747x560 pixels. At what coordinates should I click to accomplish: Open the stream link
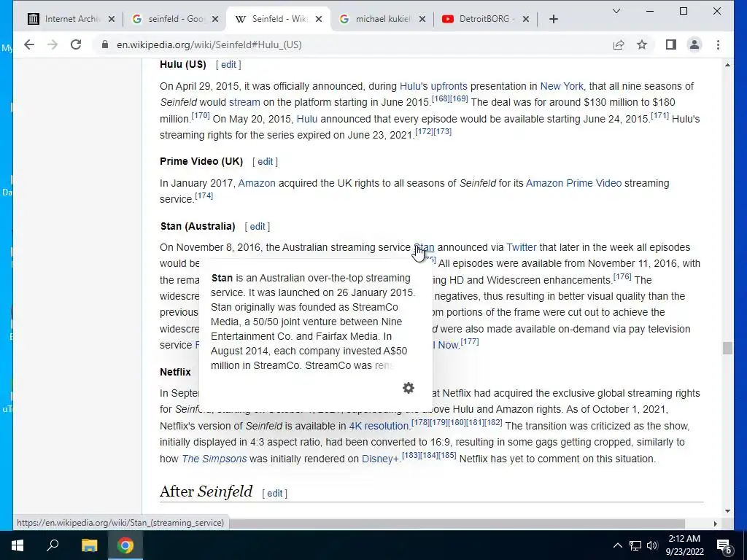point(244,102)
